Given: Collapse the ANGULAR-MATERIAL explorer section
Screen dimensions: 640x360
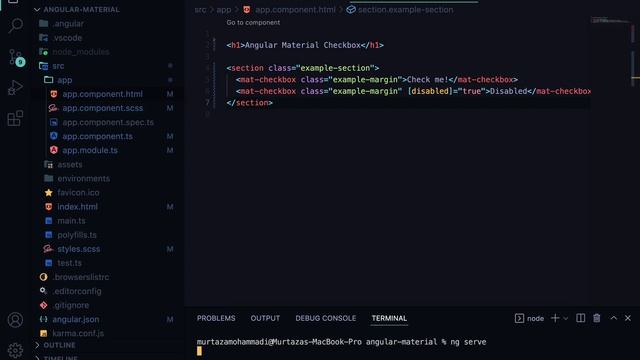Looking at the screenshot, I should [x=37, y=9].
